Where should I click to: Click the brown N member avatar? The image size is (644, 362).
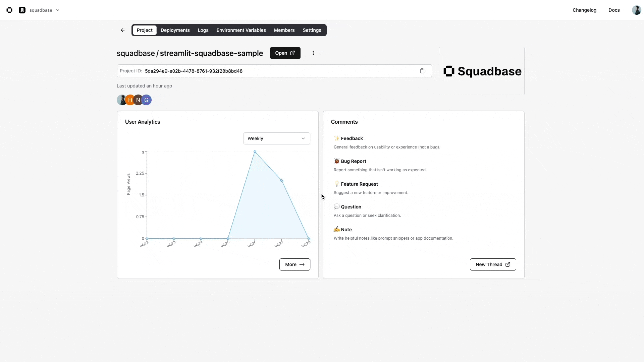coord(138,100)
